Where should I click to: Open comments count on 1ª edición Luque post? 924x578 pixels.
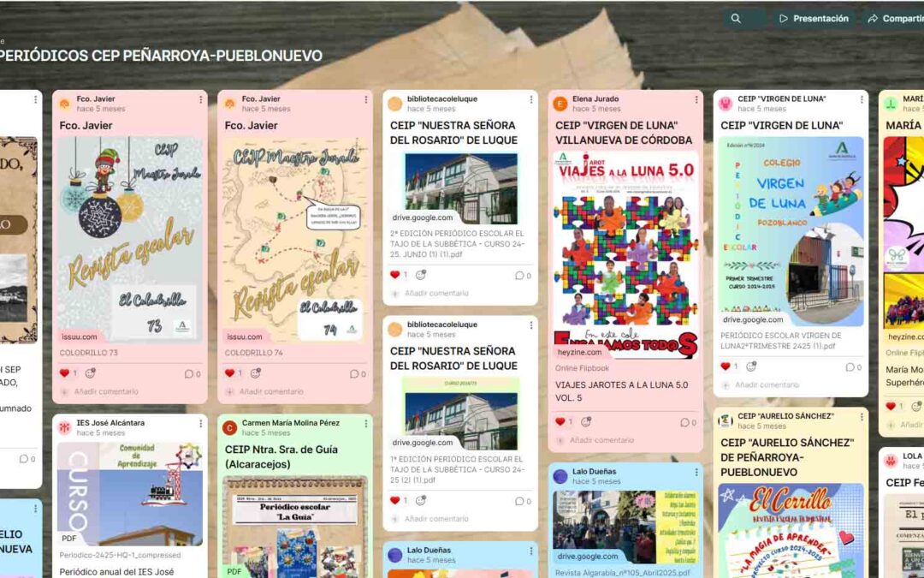click(523, 501)
